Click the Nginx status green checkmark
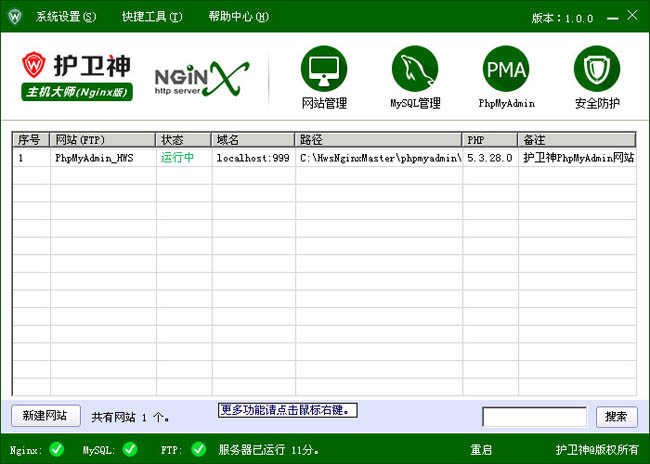 57,449
